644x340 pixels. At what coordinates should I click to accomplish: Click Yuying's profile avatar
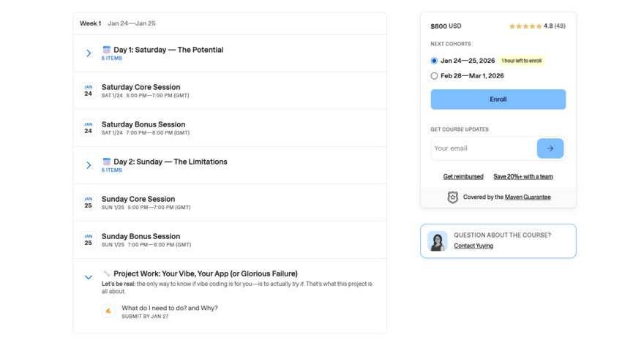tap(438, 241)
